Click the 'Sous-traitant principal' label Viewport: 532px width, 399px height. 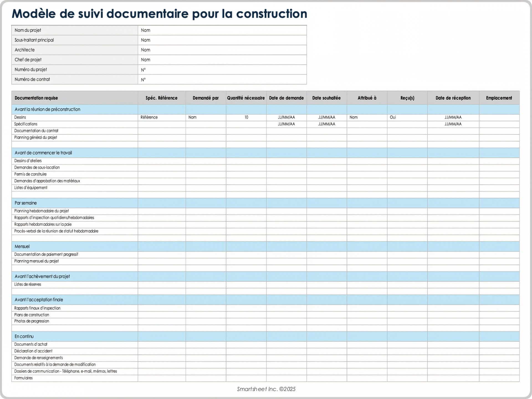click(34, 40)
